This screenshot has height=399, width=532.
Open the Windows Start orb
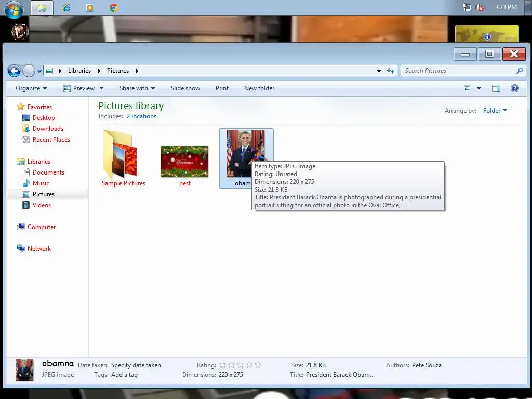(14, 8)
